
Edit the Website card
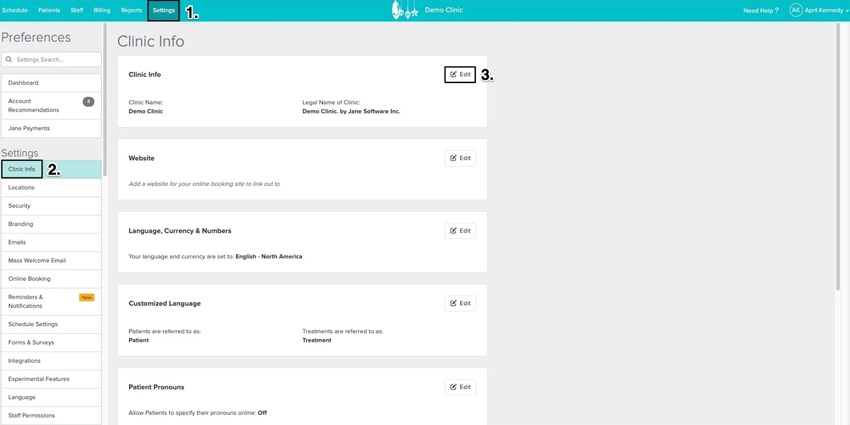pos(460,158)
